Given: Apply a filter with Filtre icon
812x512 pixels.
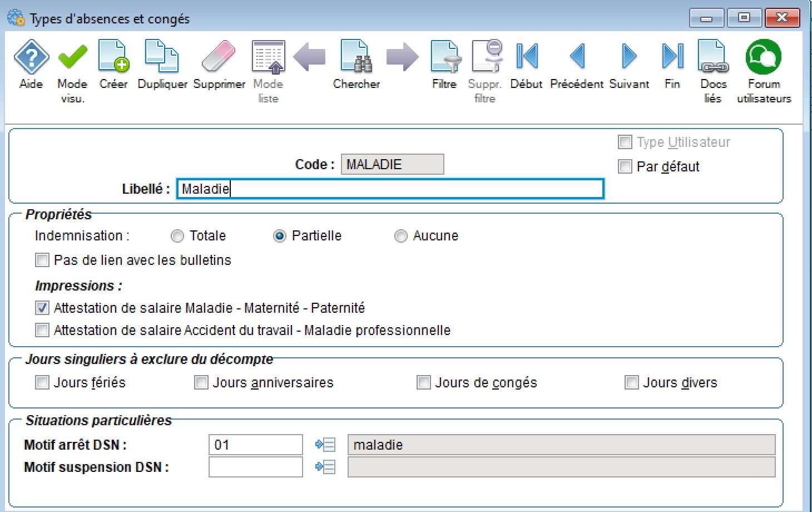Looking at the screenshot, I should [x=445, y=57].
